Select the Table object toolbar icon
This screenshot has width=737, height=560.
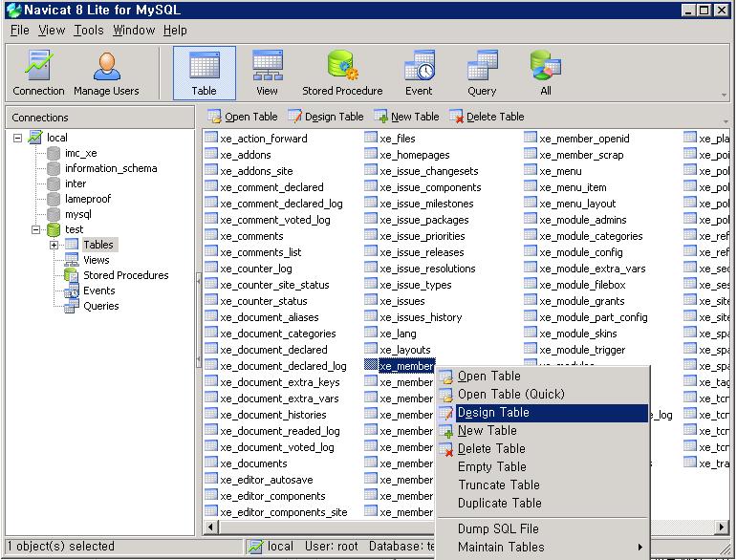(x=204, y=74)
